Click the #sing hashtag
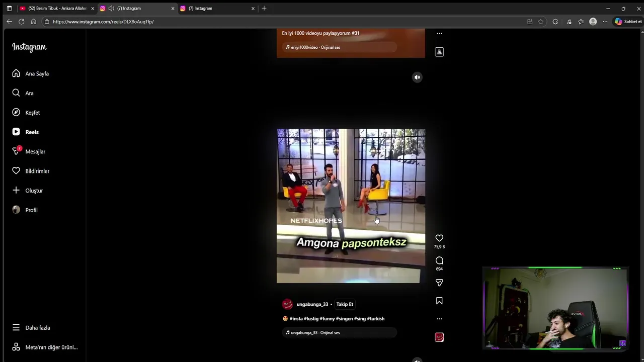 point(360,319)
